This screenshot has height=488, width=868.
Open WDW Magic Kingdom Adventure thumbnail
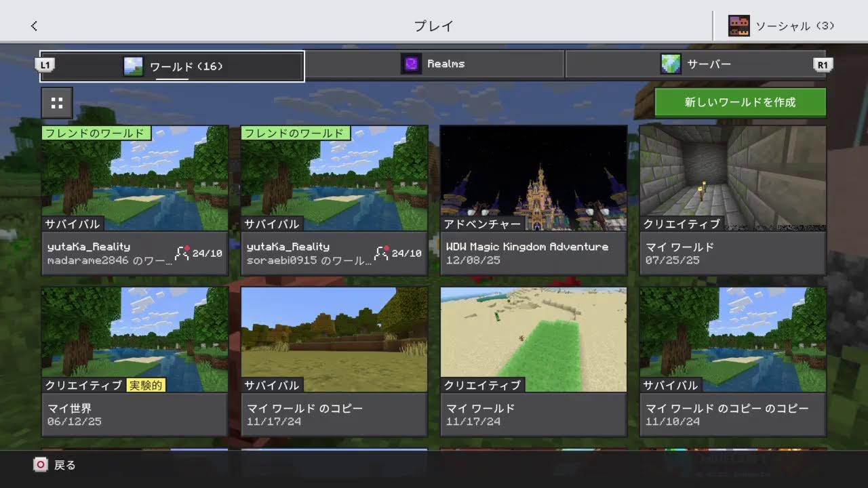pos(534,178)
